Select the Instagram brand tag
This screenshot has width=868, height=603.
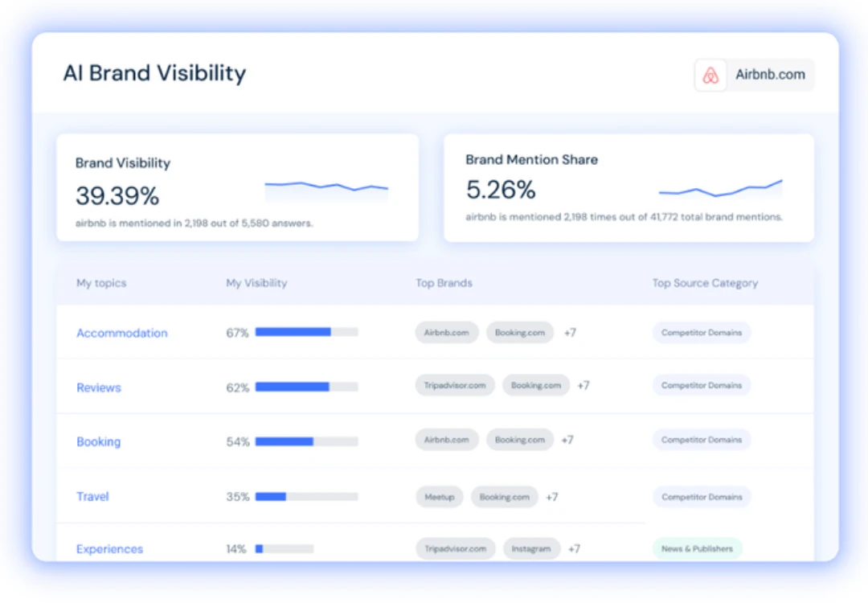531,549
